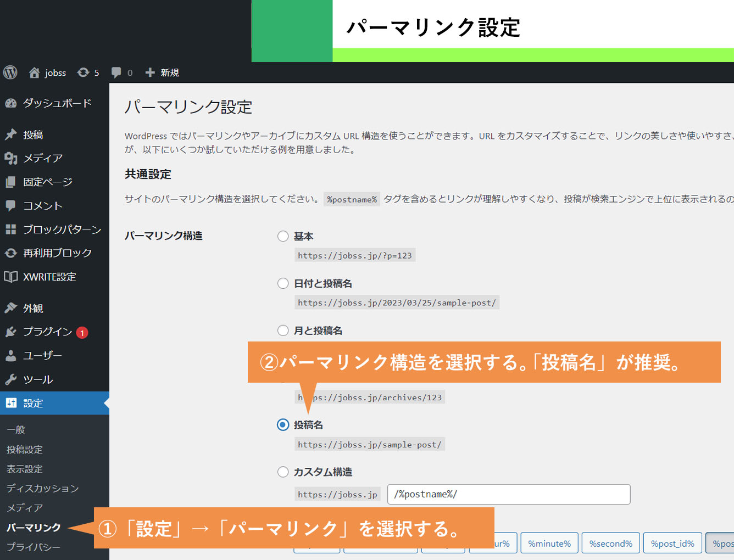
Task: Click the https://jobss.jp/sample-post/ example URL
Action: (370, 444)
